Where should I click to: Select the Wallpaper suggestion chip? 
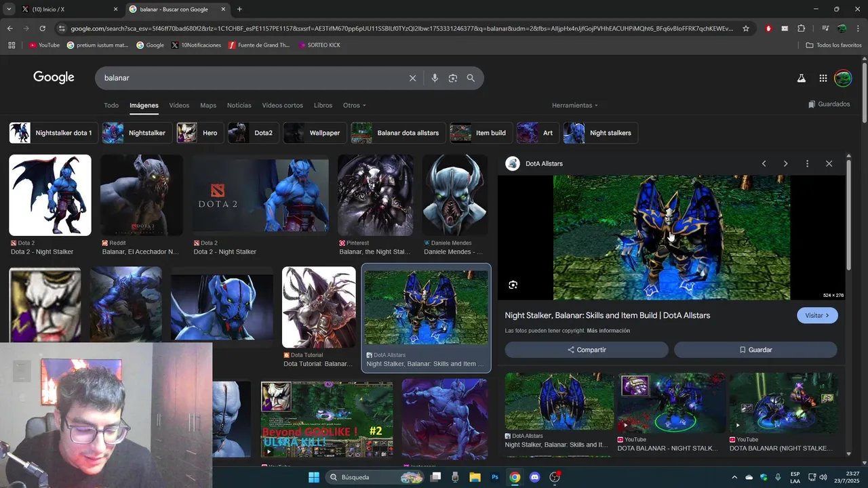coord(315,133)
